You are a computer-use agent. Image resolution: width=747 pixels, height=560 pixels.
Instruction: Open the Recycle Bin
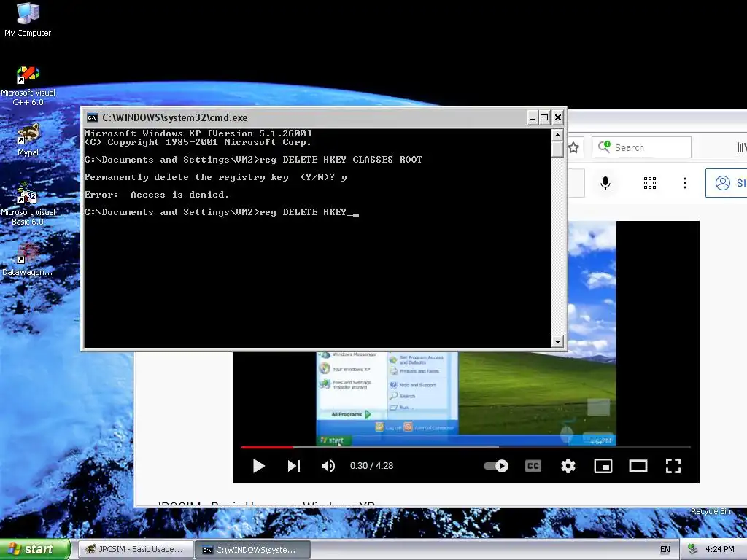711,511
